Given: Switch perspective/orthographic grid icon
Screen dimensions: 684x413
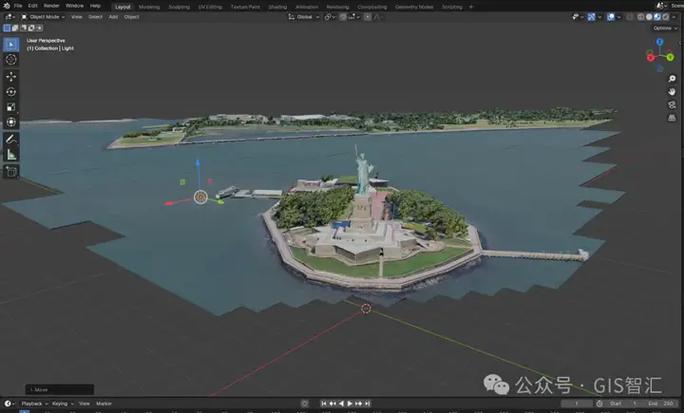Looking at the screenshot, I should pos(672,118).
